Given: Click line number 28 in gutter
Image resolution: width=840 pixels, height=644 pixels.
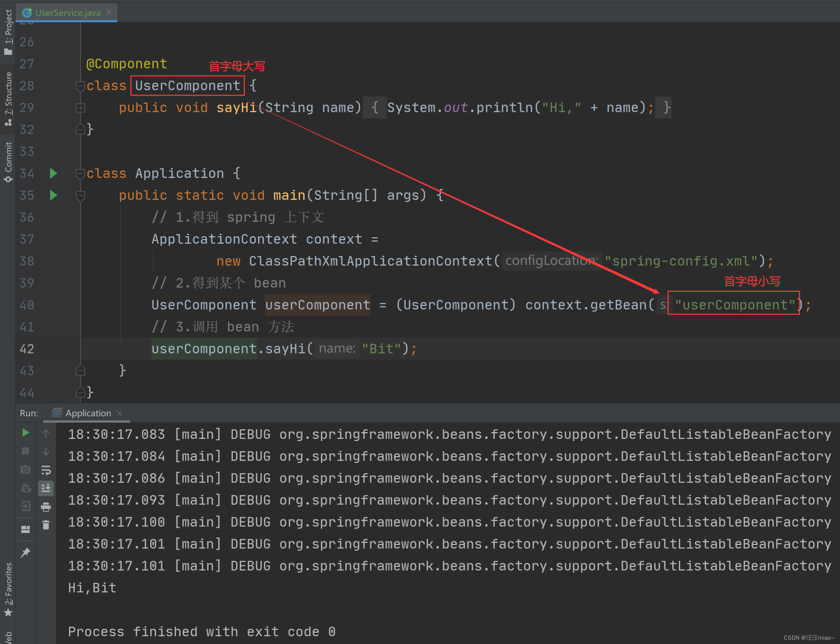Looking at the screenshot, I should (26, 85).
